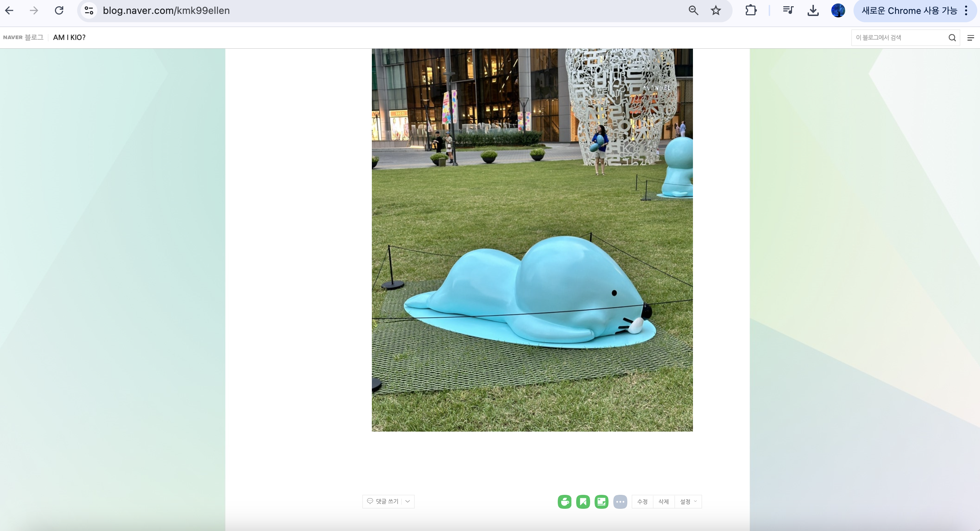Expand the 댓글 쓰기 chevron arrow
This screenshot has width=980, height=531.
408,501
